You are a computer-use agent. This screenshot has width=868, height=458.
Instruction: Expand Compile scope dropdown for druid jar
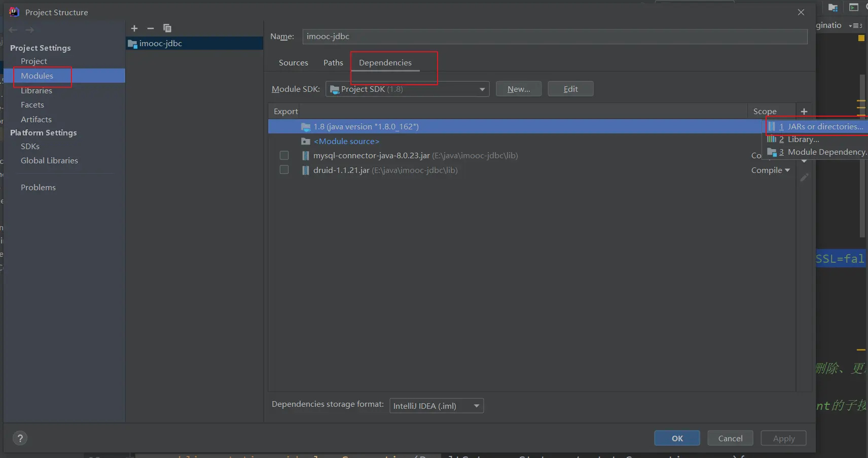pos(770,170)
